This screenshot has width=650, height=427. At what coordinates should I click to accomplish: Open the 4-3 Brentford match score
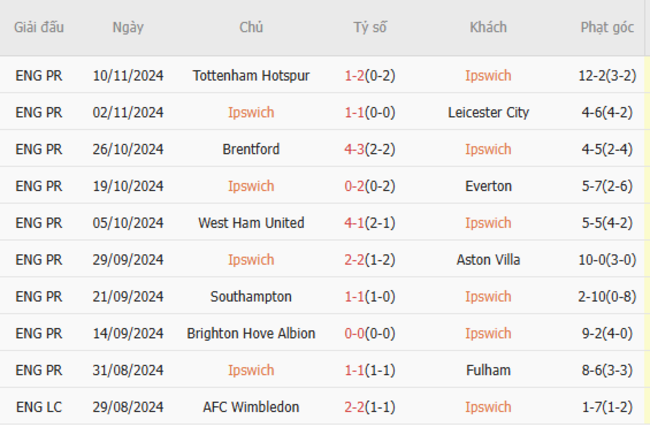tap(354, 149)
